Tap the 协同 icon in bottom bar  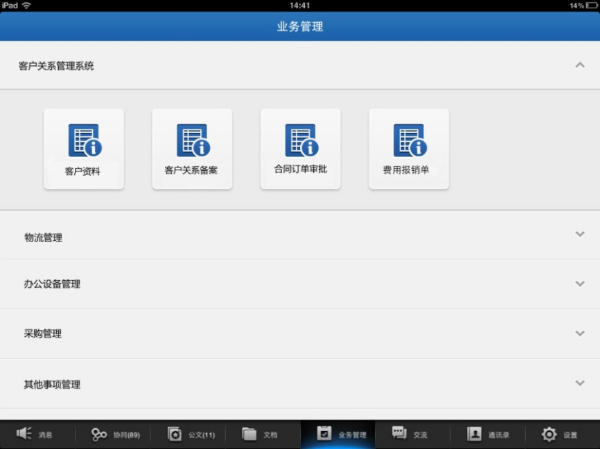[99, 434]
